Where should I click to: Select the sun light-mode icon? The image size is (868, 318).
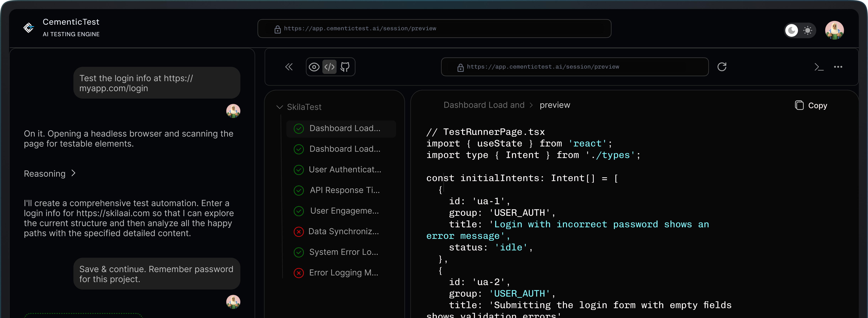pos(807,31)
